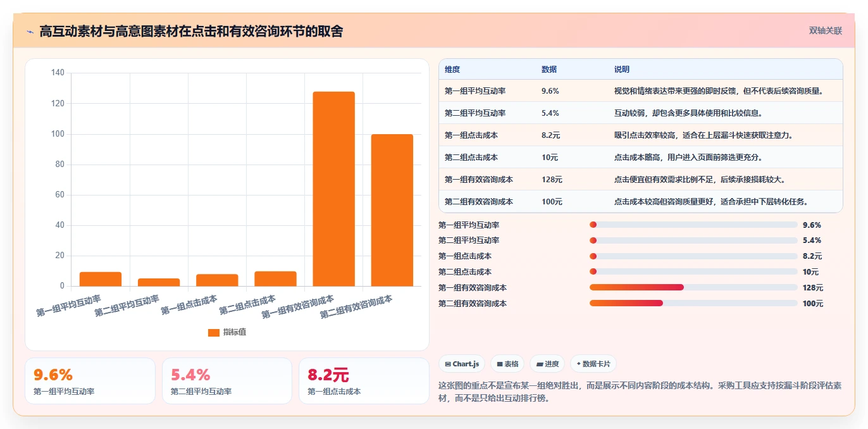Screen dimensions: 868x429
Task: Click the dashboard title 高互动素材与高意图素材
Action: [x=191, y=31]
